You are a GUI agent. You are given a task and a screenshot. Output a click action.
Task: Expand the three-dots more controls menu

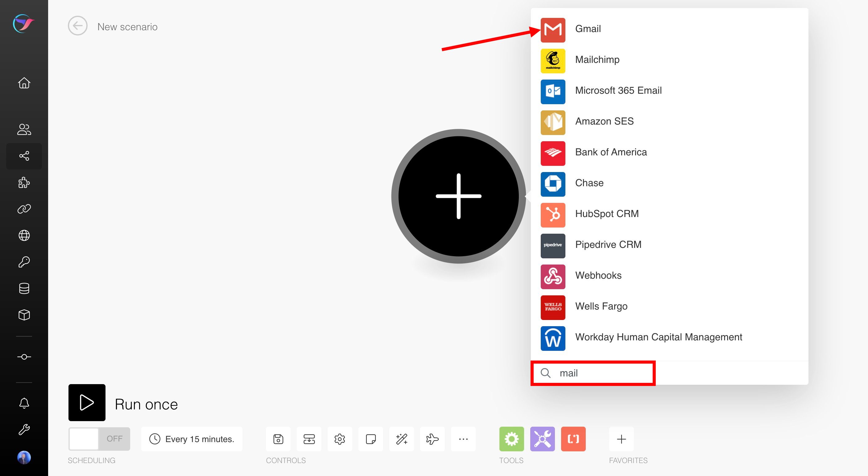coord(463,439)
